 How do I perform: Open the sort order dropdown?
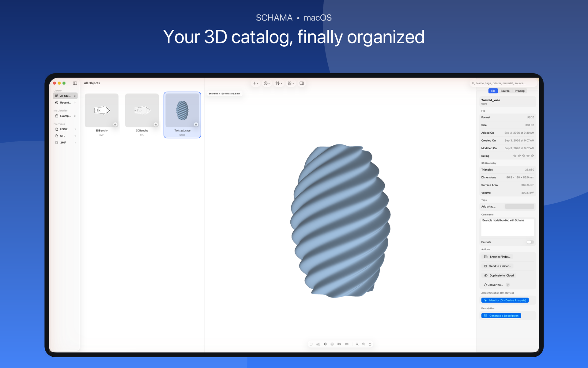(279, 83)
